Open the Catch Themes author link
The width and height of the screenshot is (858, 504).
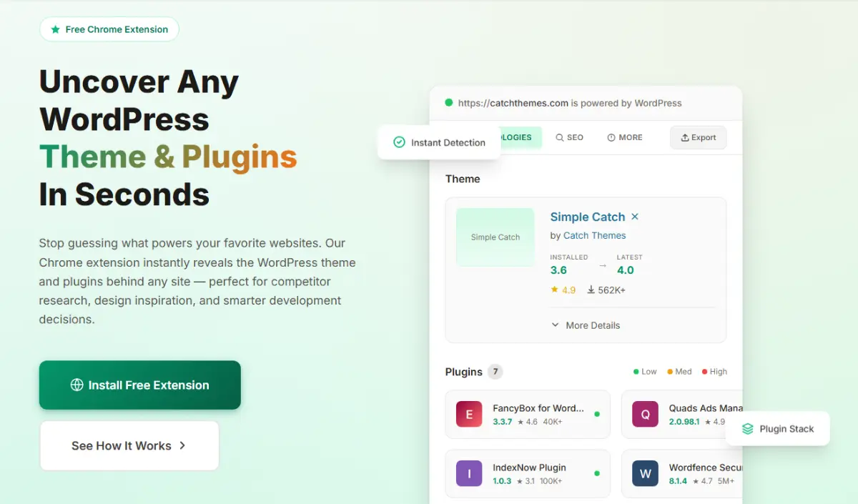click(x=596, y=235)
